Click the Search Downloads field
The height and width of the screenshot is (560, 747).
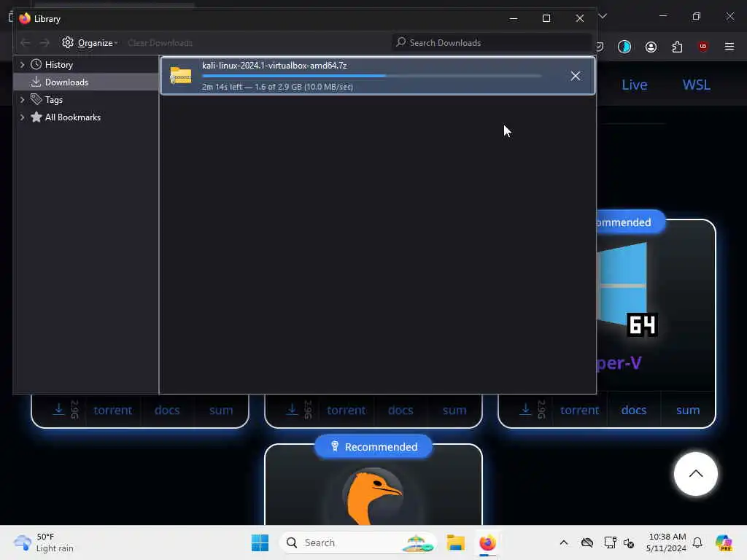[492, 43]
